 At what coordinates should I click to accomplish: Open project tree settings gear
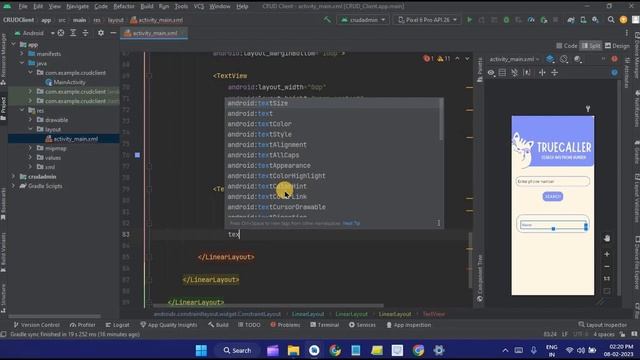101,33
